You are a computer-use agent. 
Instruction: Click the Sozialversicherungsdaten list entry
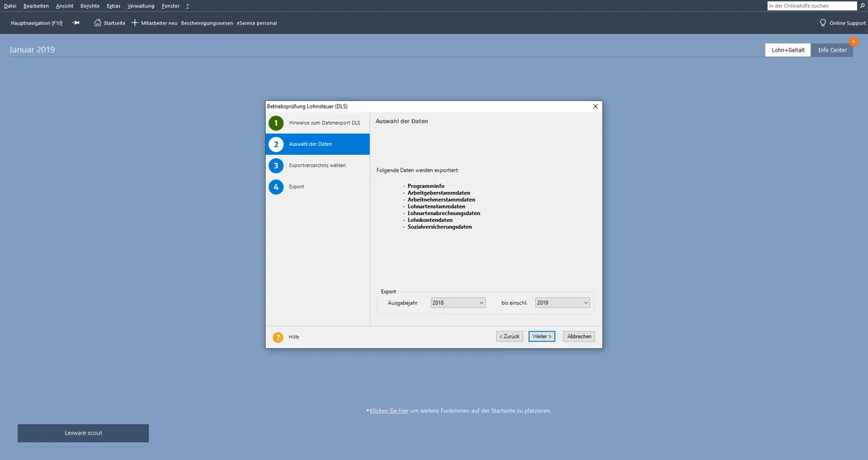439,227
